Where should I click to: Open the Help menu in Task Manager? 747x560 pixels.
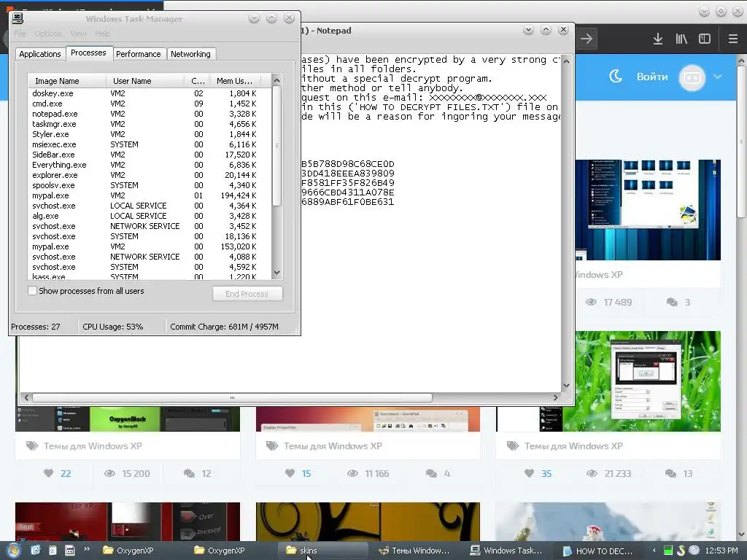point(102,34)
